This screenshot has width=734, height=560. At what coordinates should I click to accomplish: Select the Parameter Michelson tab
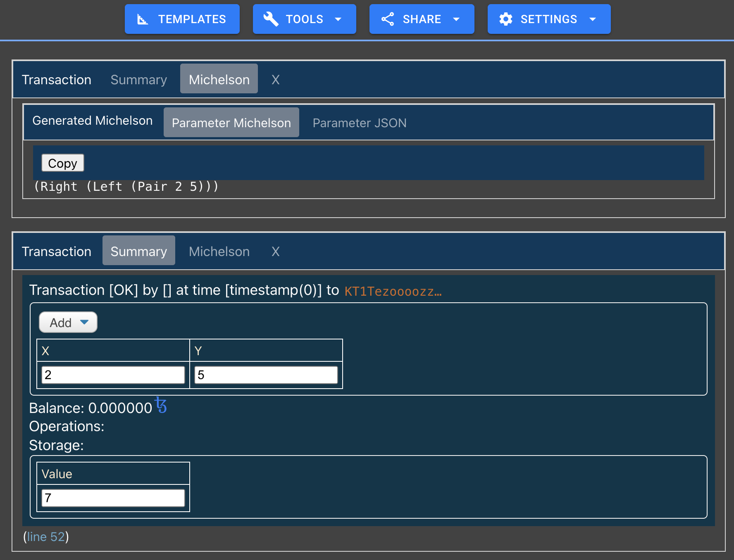(x=231, y=123)
